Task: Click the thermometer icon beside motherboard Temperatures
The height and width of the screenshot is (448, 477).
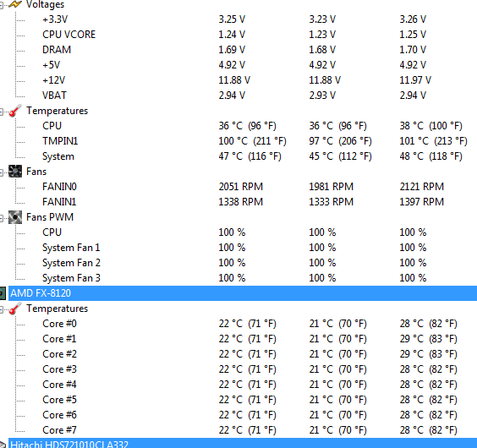Action: [x=15, y=111]
